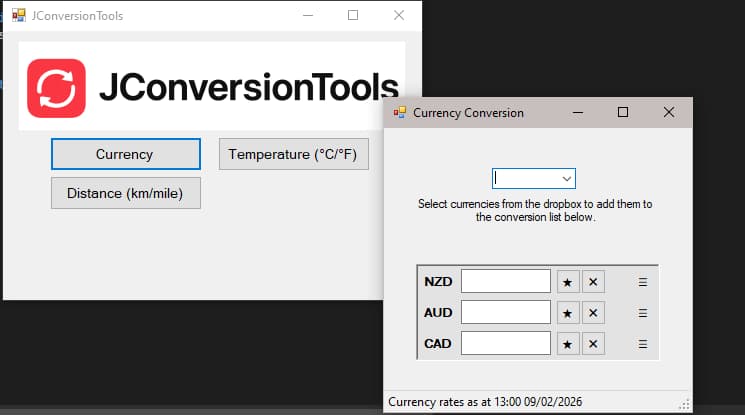Minimize the Currency Conversion window
Screen dimensions: 745x415
578,113
